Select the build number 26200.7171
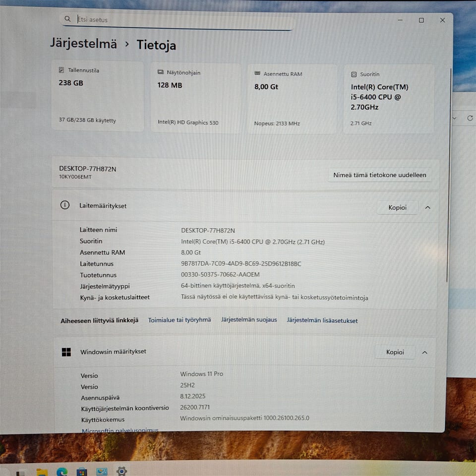The width and height of the screenshot is (476, 476). click(195, 407)
